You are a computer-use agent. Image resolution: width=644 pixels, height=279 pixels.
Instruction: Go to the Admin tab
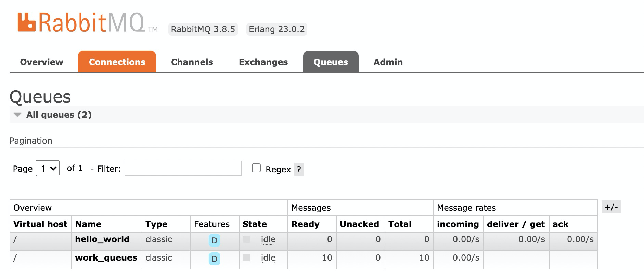[x=388, y=62]
